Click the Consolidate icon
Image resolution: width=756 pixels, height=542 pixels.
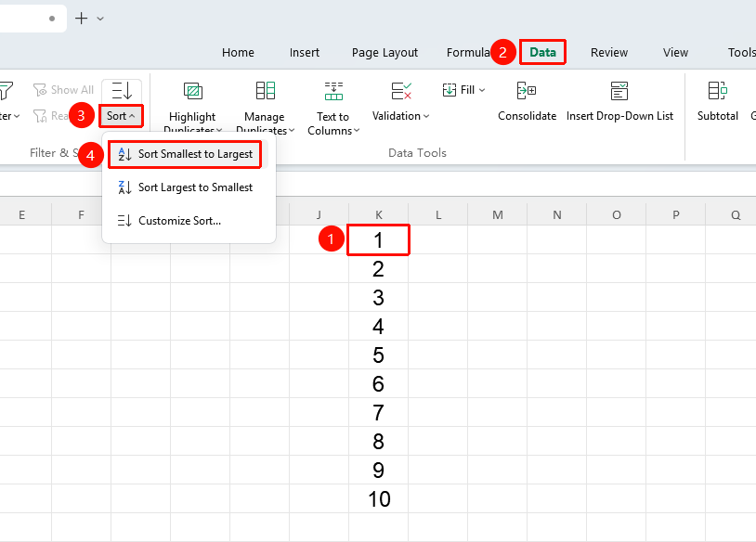click(527, 91)
